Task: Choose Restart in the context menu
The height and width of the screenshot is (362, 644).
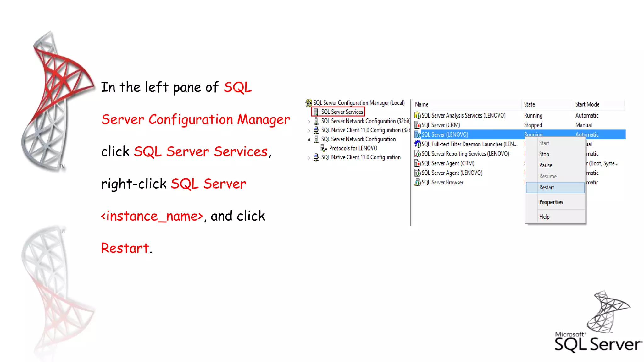Action: [x=555, y=187]
